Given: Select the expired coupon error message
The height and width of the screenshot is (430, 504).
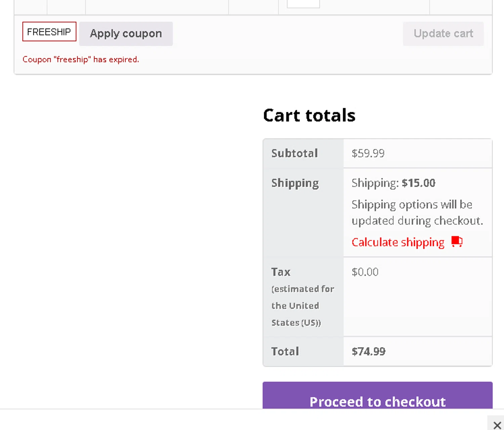Looking at the screenshot, I should (x=81, y=59).
